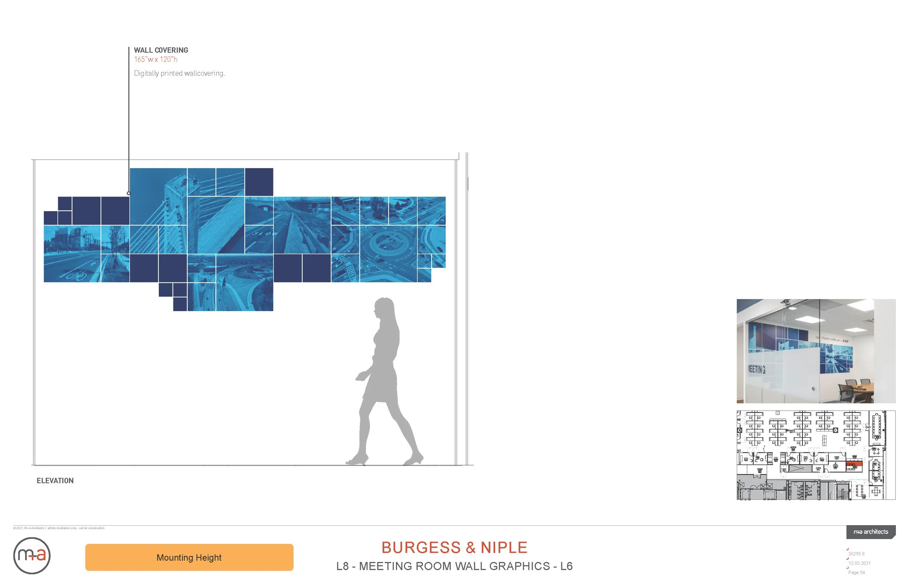The height and width of the screenshot is (588, 909).
Task: Click the orange Mounting Height button
Action: point(189,557)
